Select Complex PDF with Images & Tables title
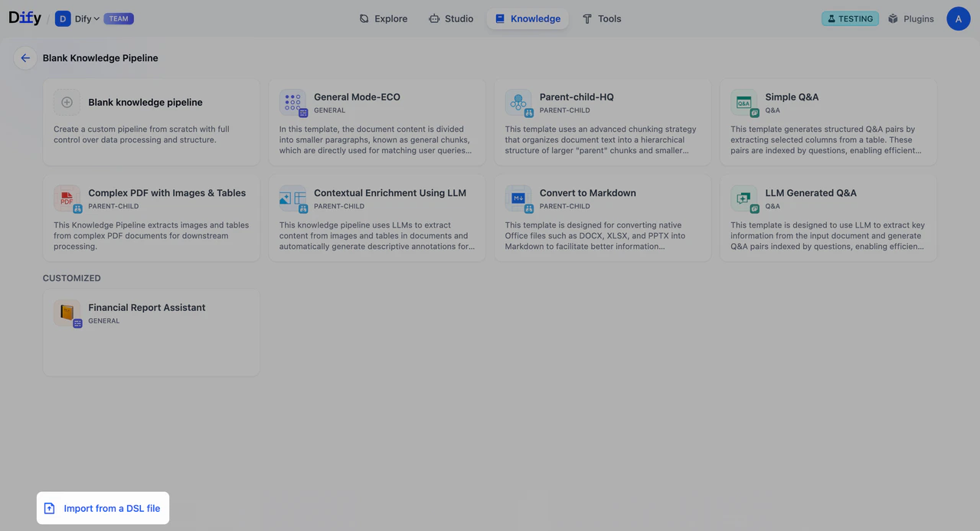Screen dimensions: 980x531 point(167,192)
